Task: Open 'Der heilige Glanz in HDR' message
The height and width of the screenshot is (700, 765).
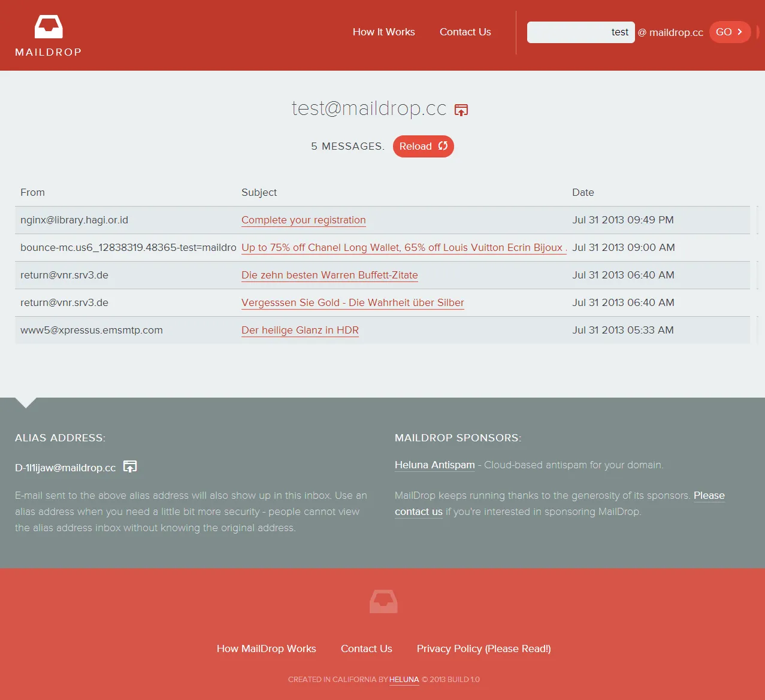Action: (300, 330)
